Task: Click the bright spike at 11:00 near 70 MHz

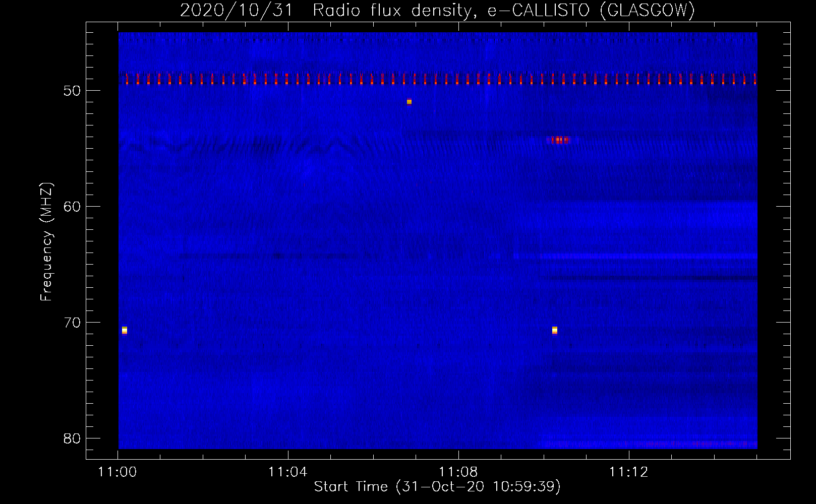Action: point(125,330)
